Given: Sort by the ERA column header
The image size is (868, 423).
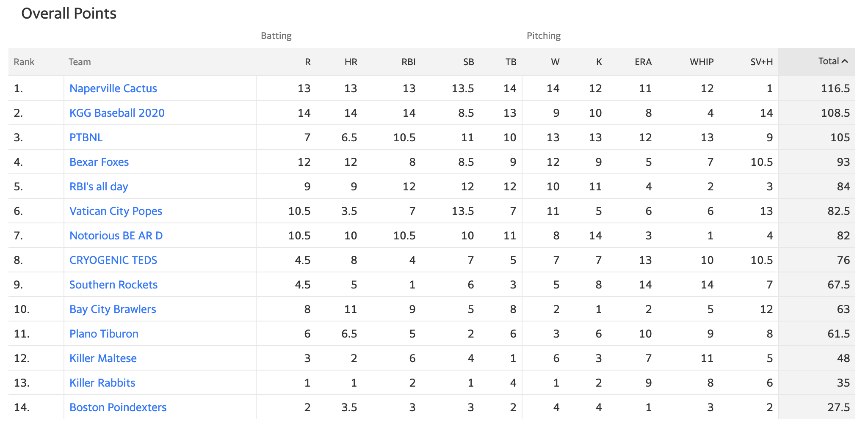Looking at the screenshot, I should 643,62.
